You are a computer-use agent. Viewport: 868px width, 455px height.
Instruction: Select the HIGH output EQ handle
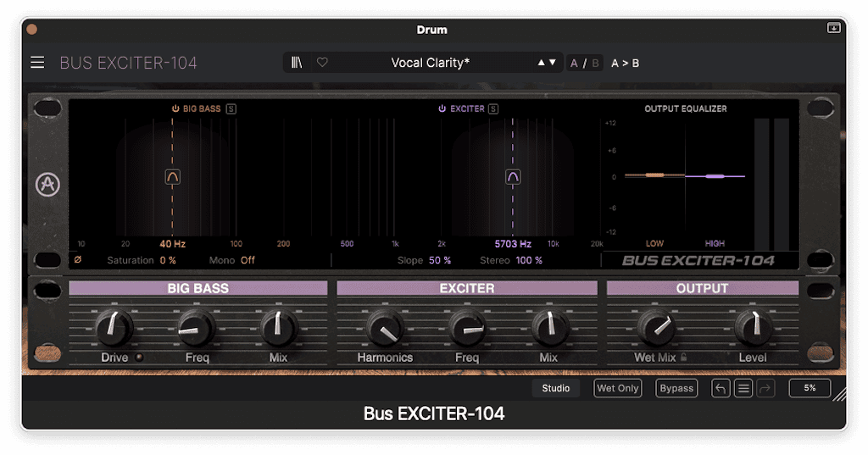tap(715, 176)
